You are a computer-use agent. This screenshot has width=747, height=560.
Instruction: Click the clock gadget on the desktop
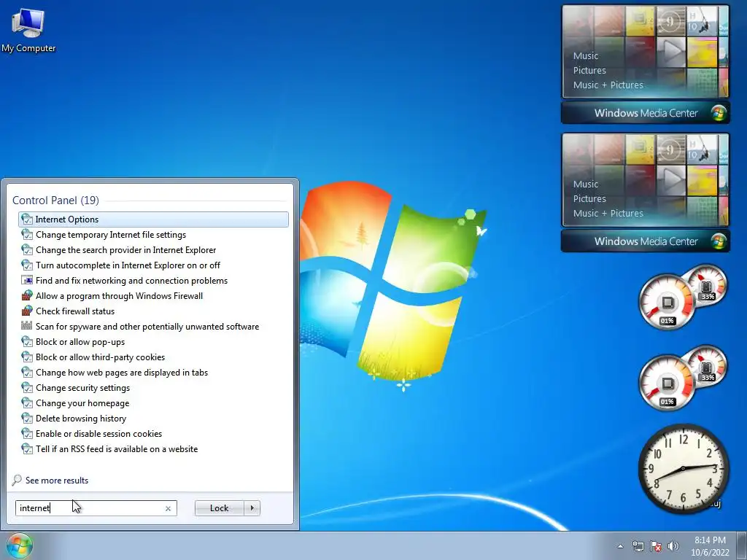click(x=683, y=469)
